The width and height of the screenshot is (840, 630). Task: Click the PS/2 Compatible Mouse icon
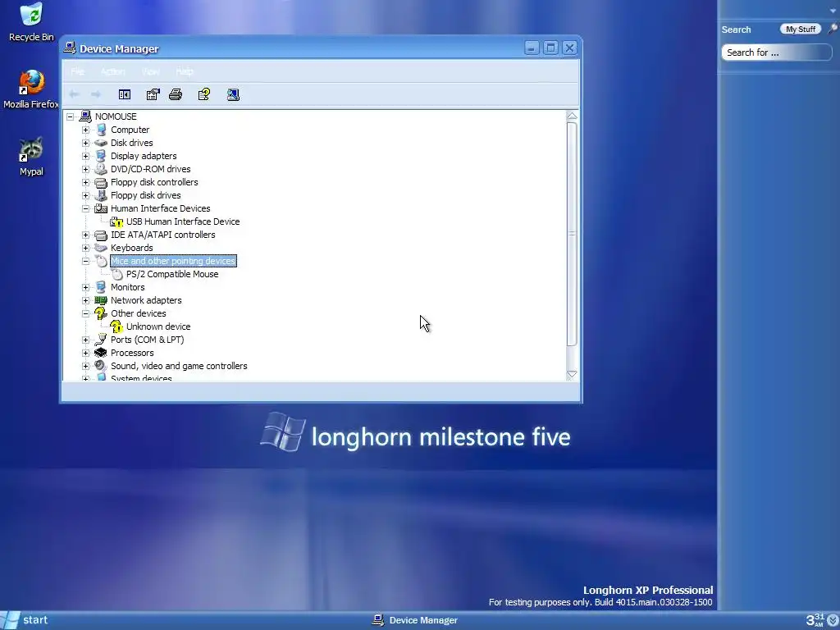(x=116, y=274)
